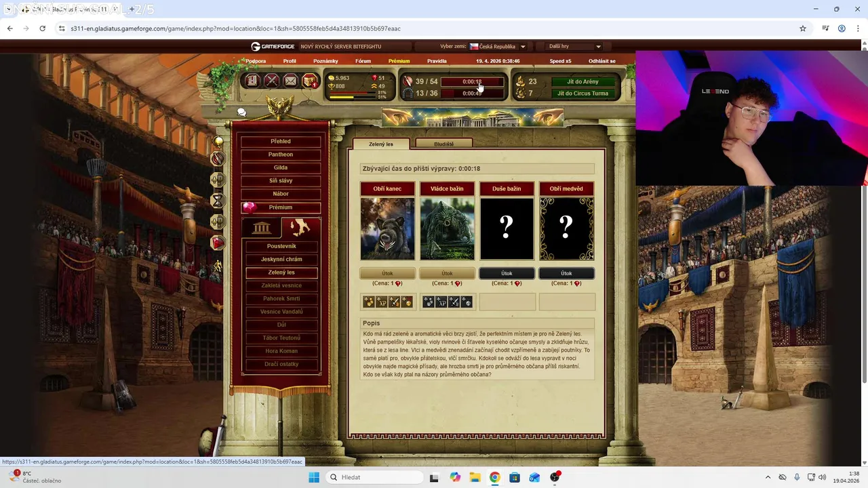Click the dungeon cooldown timer bar
Image resolution: width=868 pixels, height=488 pixels.
coord(472,94)
